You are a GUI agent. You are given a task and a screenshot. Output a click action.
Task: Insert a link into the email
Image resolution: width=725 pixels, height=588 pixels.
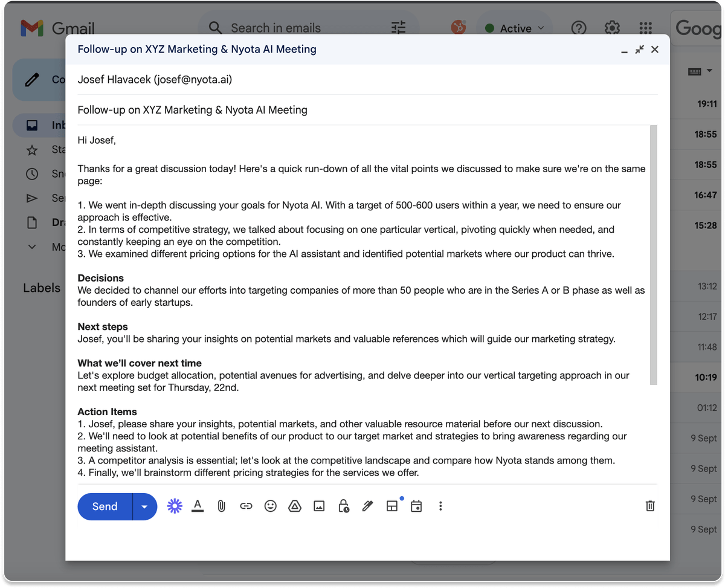[246, 506]
